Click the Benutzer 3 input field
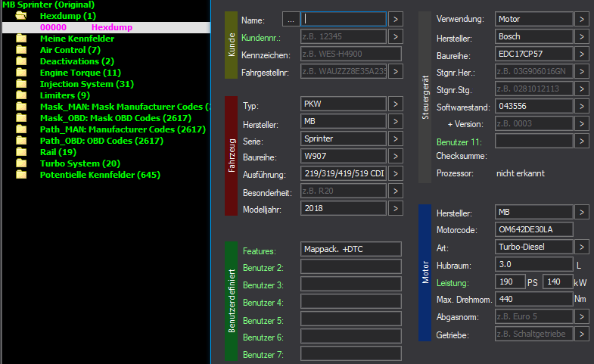Image resolution: width=594 pixels, height=364 pixels. (351, 284)
